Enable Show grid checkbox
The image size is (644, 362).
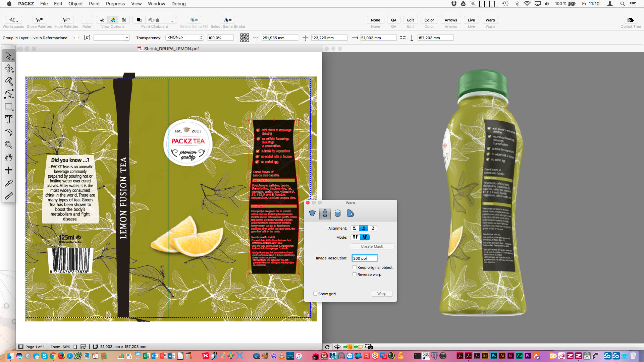pyautogui.click(x=315, y=294)
